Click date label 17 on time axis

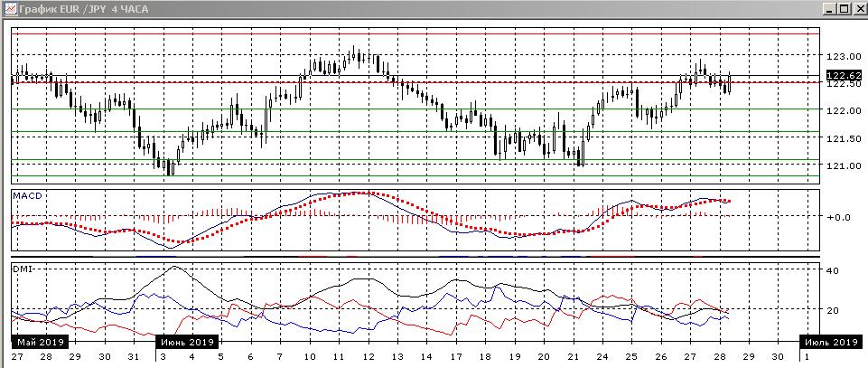[456, 356]
